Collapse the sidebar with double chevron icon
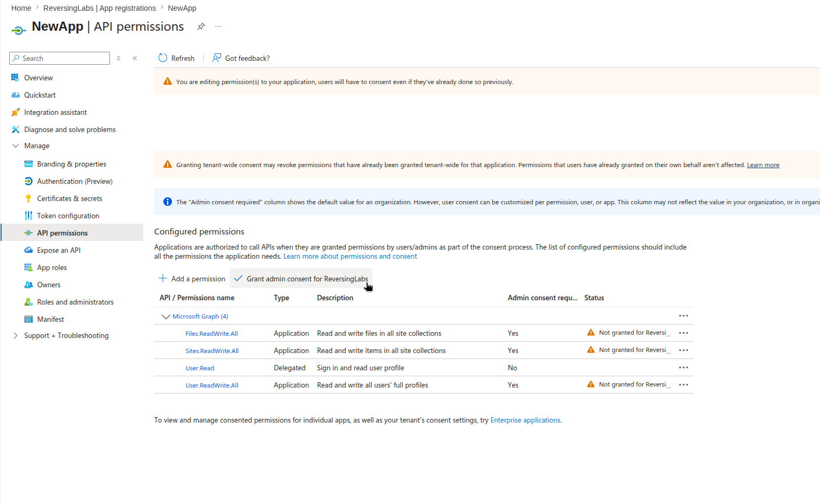The width and height of the screenshot is (820, 504). click(x=135, y=58)
